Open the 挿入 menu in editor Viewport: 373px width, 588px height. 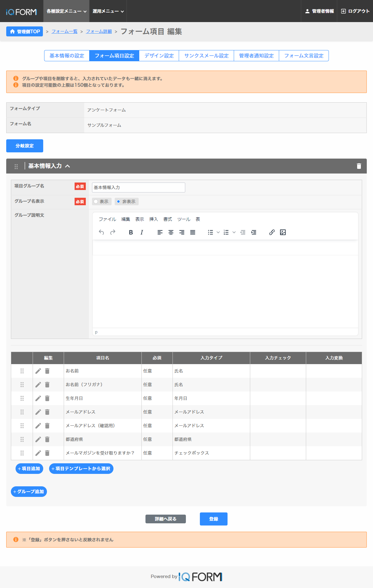click(x=154, y=219)
